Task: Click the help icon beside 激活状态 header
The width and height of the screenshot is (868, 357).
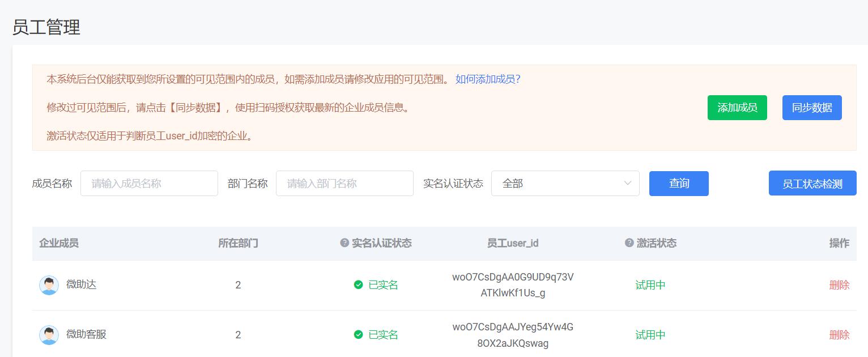Action: click(x=629, y=243)
